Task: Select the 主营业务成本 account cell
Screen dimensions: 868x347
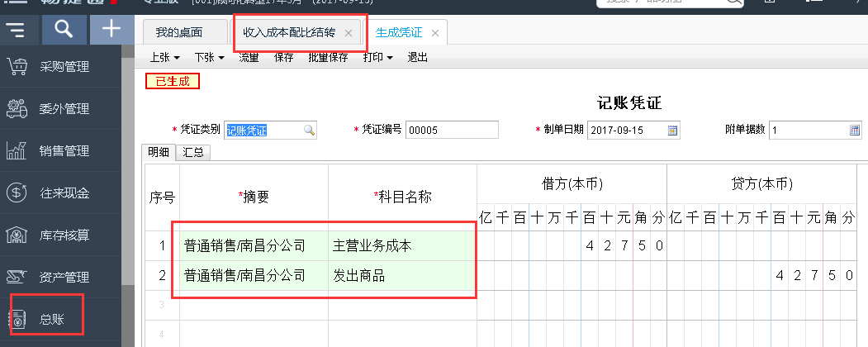Action: point(402,245)
